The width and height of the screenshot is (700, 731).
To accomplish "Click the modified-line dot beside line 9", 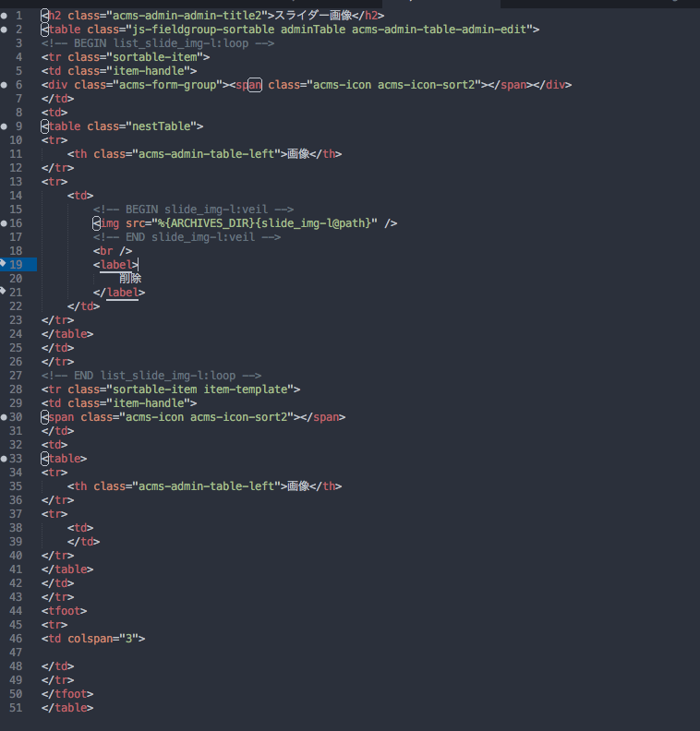I will click(x=4, y=126).
